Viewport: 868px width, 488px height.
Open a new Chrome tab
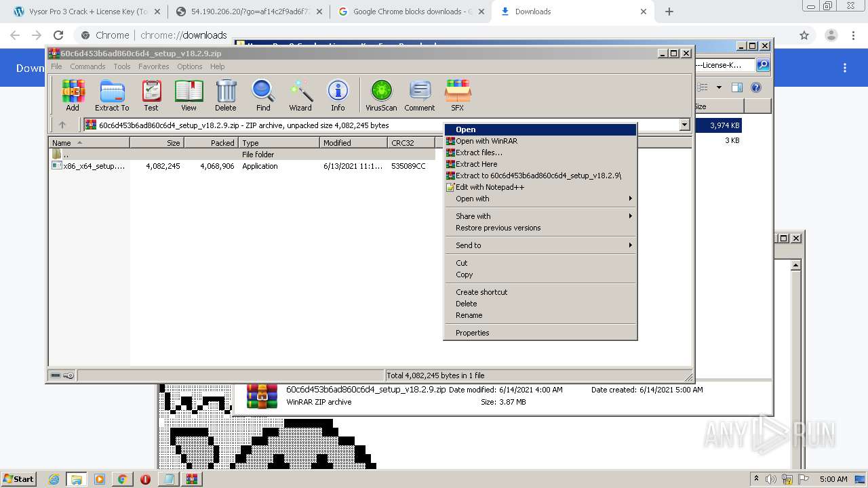click(669, 12)
